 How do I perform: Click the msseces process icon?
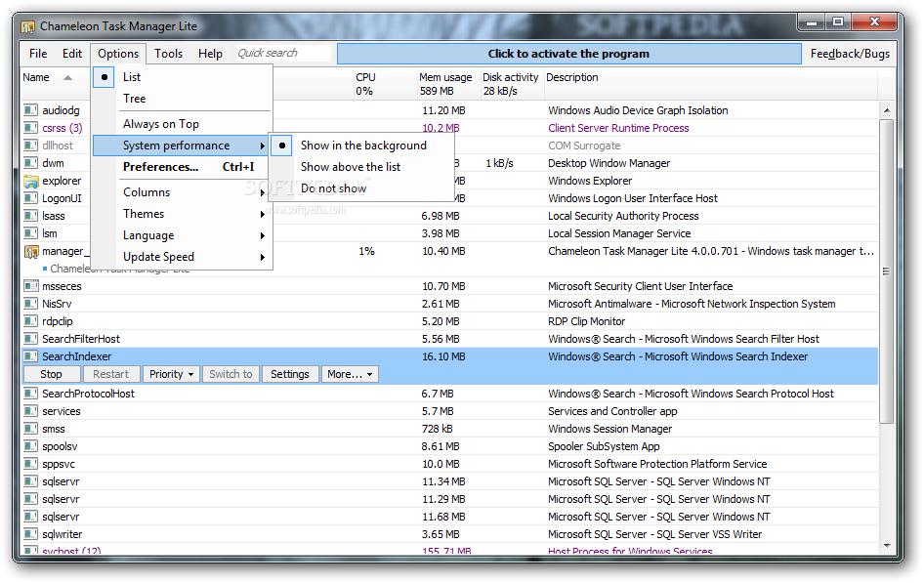click(x=30, y=286)
